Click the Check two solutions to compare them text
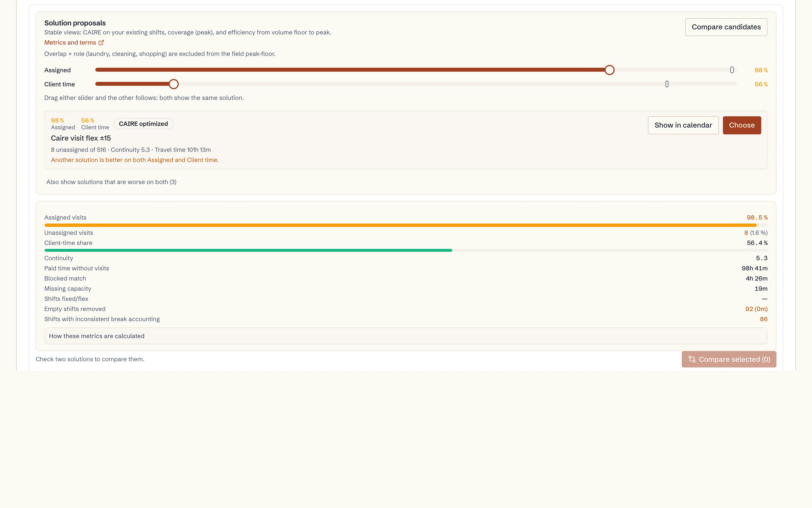 pyautogui.click(x=90, y=359)
